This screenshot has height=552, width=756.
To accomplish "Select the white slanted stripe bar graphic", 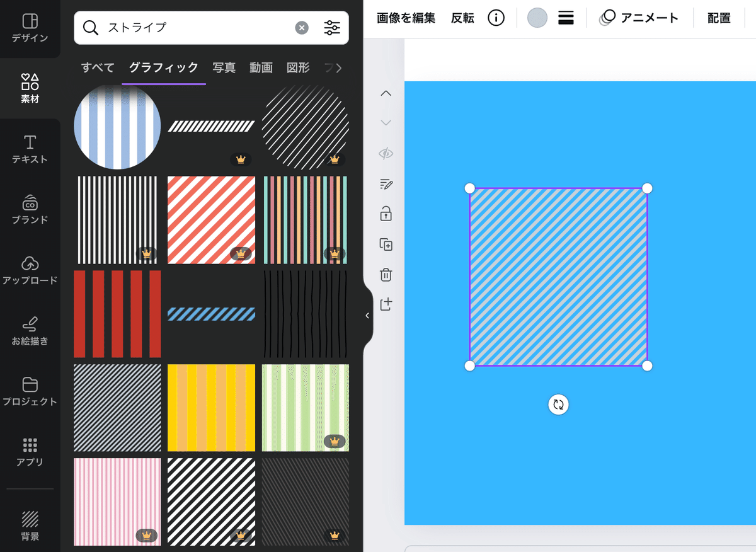I will [x=211, y=126].
